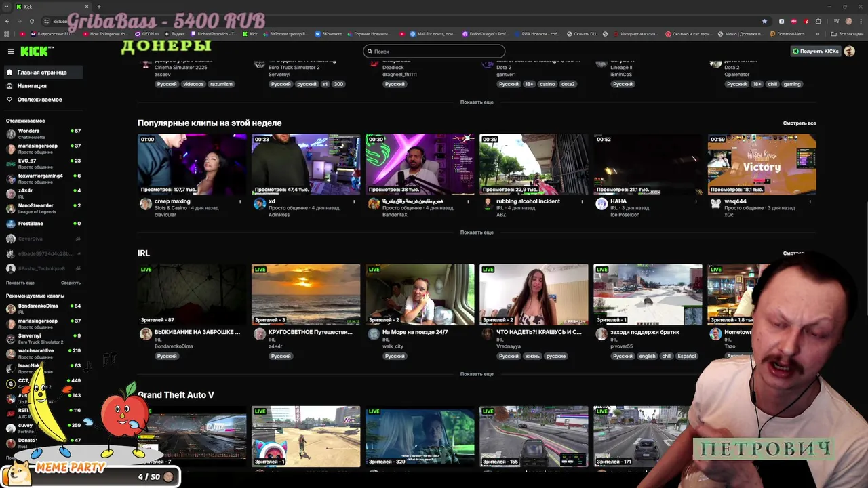Open the DonationAlerts bookmark
868x488 pixels.
[787, 33]
